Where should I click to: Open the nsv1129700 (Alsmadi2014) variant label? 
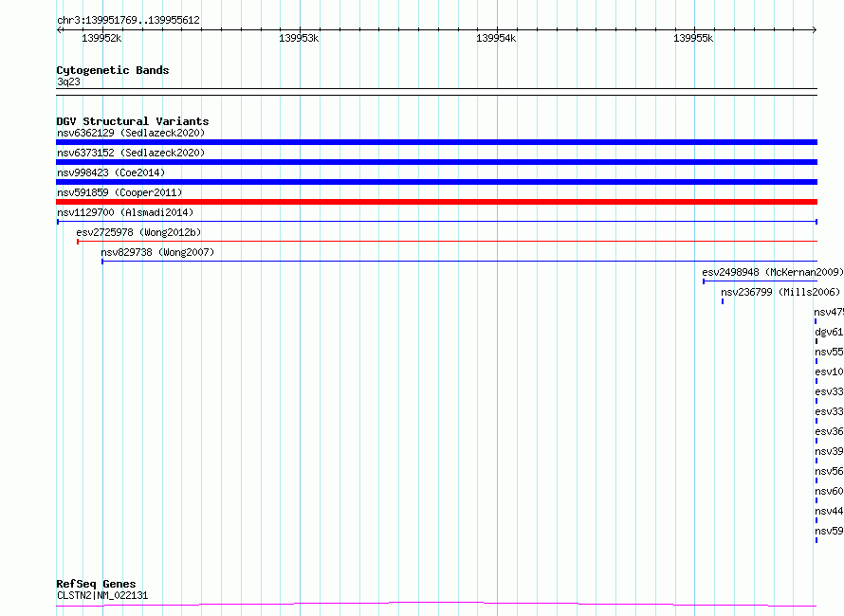coord(125,212)
